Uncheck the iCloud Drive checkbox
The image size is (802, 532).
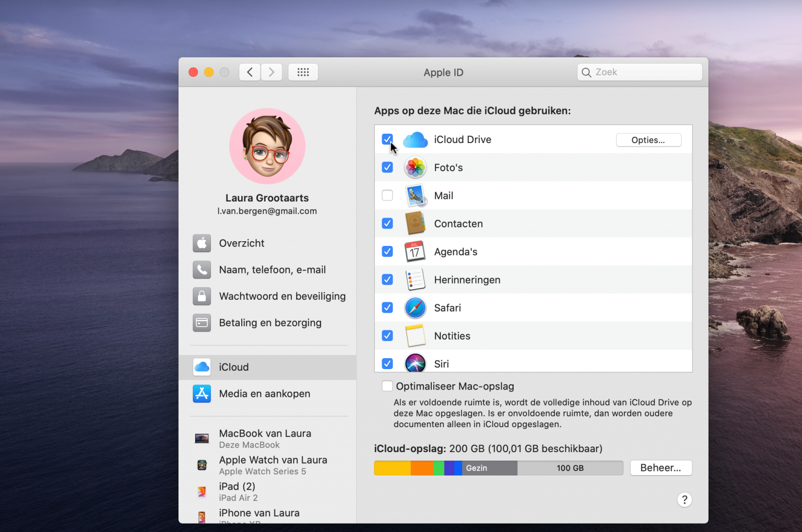coord(387,139)
